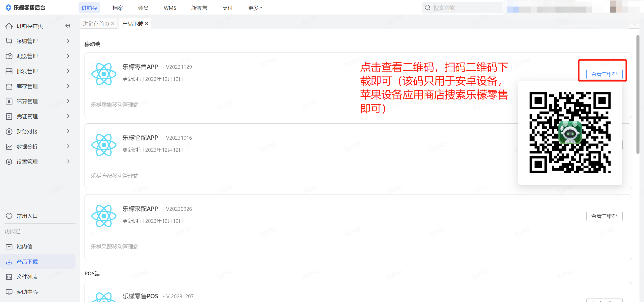Click the 乐檬零售移动管理端 description

click(115, 105)
